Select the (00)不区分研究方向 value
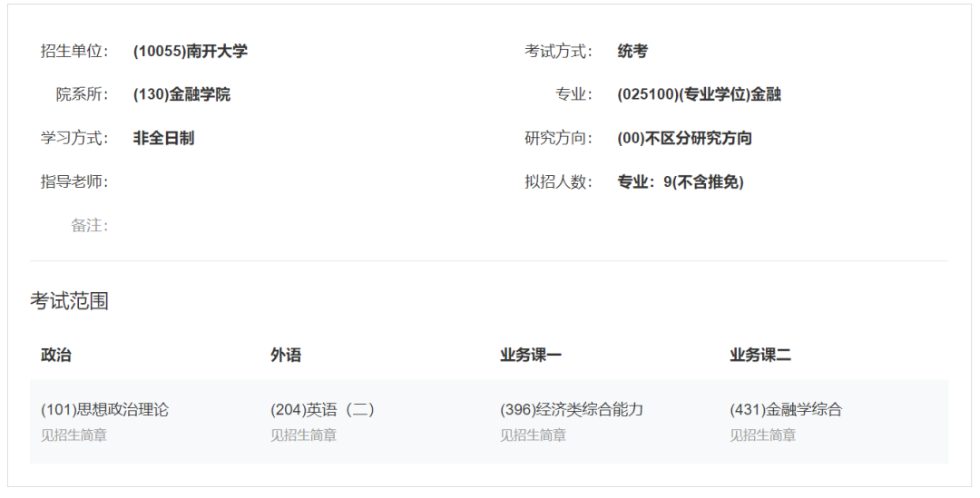 pyautogui.click(x=684, y=138)
